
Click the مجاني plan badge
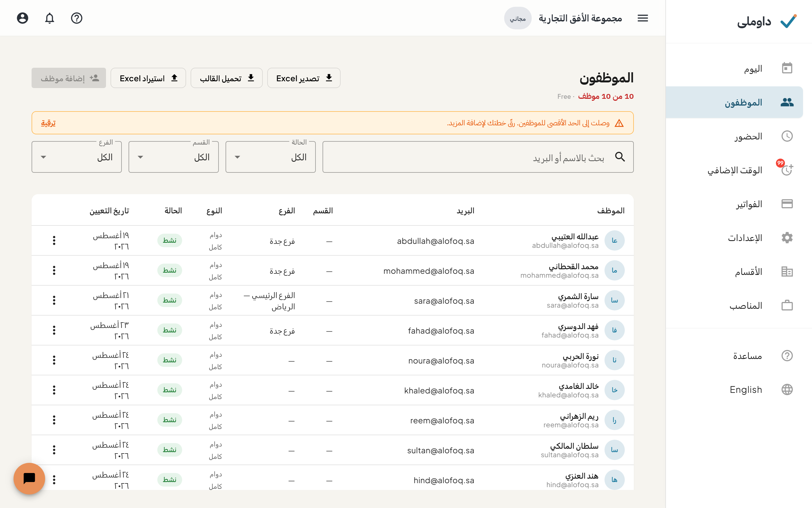click(517, 18)
